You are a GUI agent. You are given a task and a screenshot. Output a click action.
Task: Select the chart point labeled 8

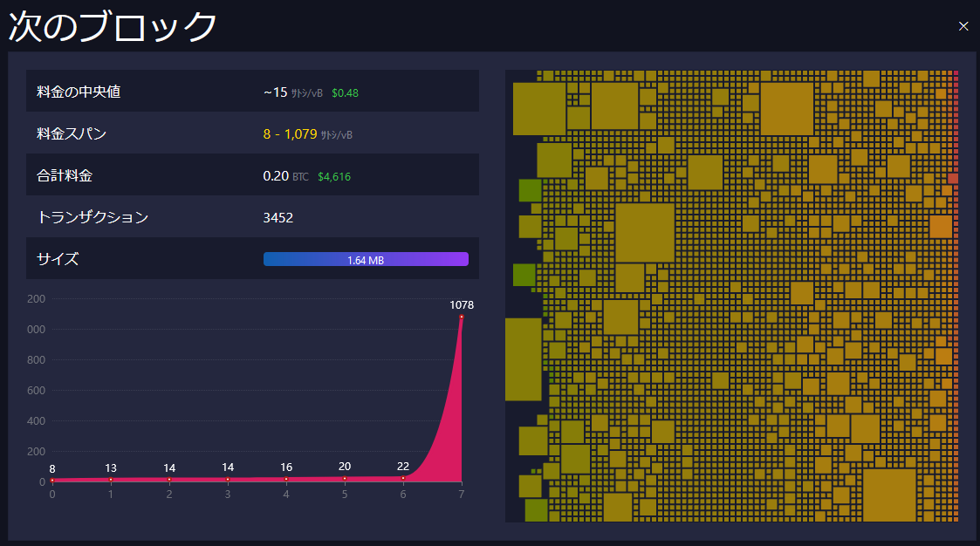52,480
